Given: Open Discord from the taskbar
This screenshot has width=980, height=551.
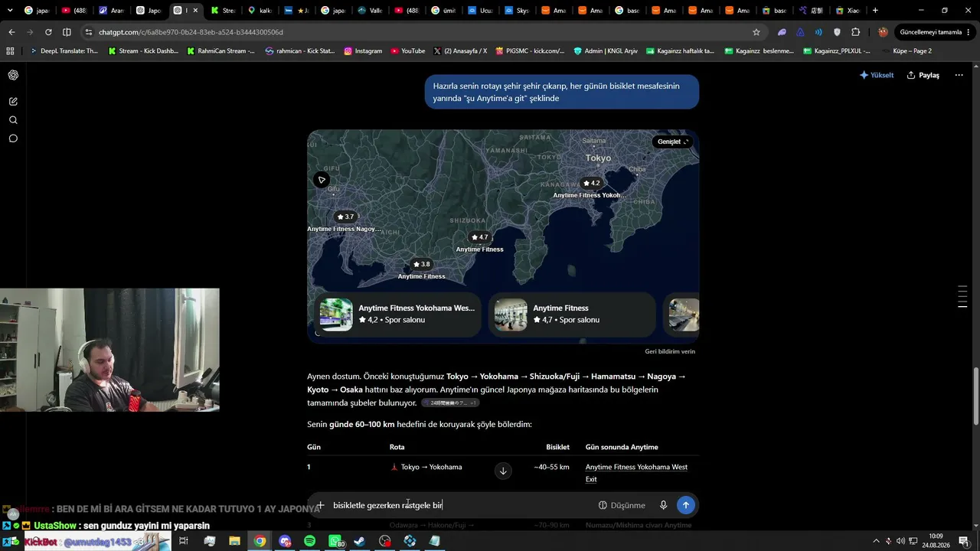Looking at the screenshot, I should [285, 541].
